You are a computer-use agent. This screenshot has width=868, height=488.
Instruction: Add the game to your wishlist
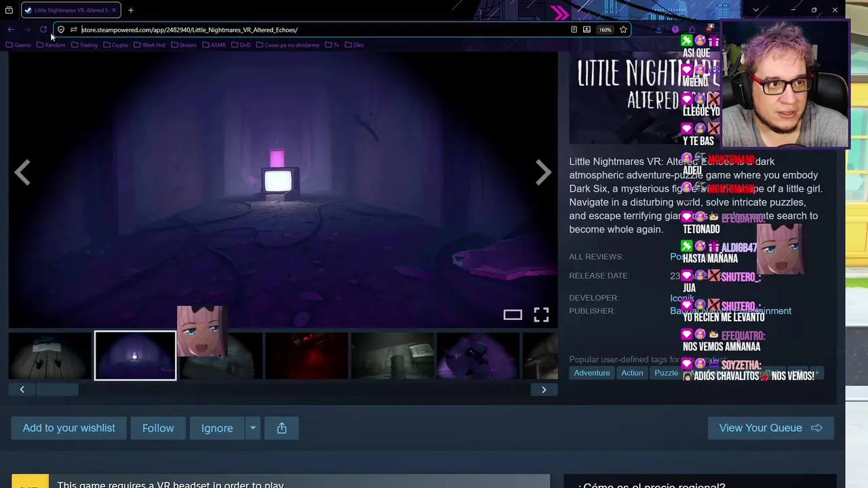pos(68,428)
